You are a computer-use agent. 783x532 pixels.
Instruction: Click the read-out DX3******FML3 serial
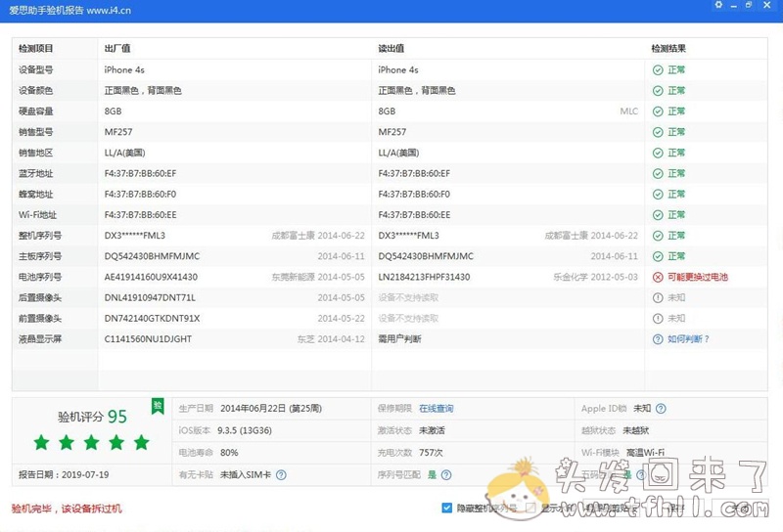pos(408,236)
